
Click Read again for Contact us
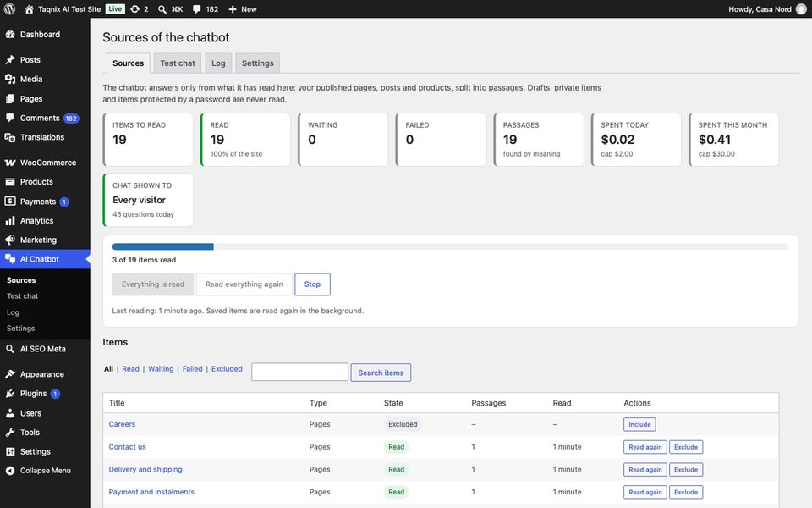click(x=645, y=447)
